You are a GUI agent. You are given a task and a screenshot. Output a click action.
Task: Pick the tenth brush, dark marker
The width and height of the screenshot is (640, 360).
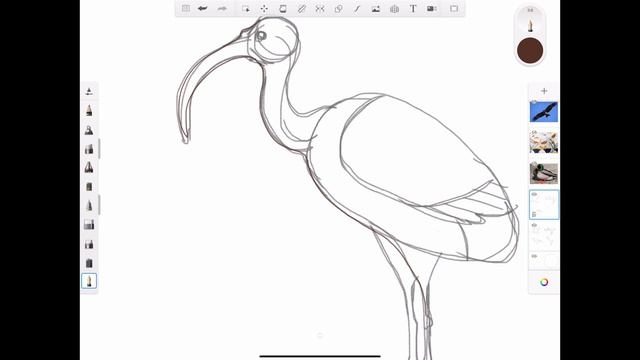click(x=89, y=263)
